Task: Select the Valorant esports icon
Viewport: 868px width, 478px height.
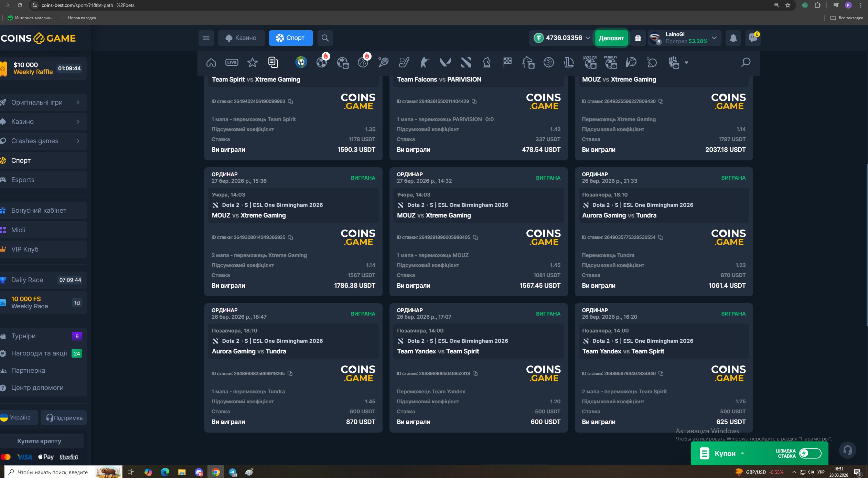Action: click(445, 62)
